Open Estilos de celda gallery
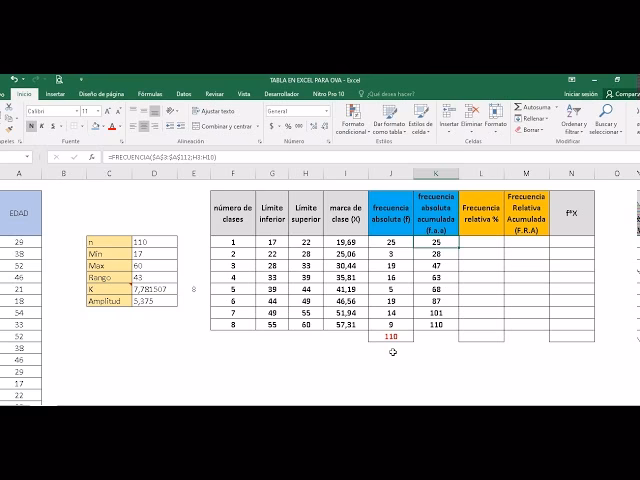This screenshot has width=640, height=480. coord(420,119)
